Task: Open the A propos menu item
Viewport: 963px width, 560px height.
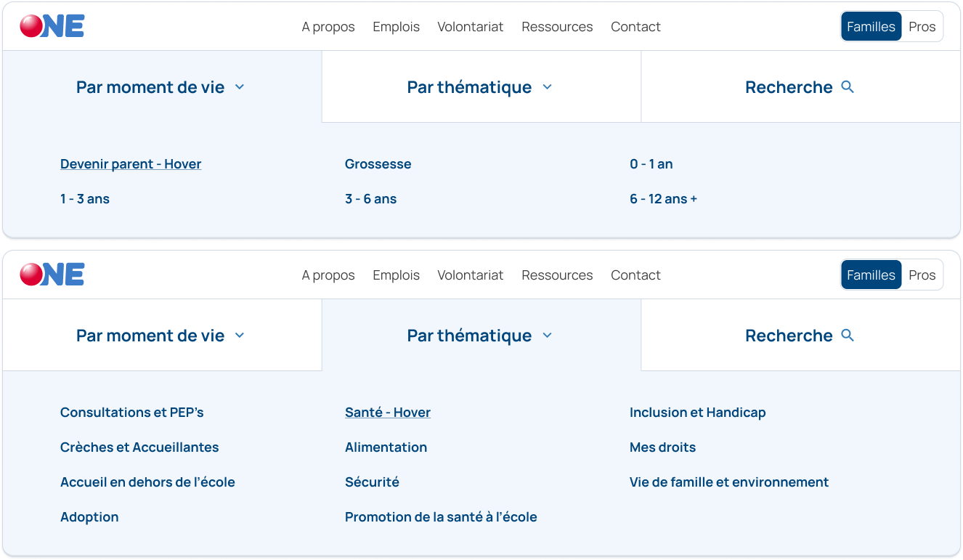Action: pos(328,27)
